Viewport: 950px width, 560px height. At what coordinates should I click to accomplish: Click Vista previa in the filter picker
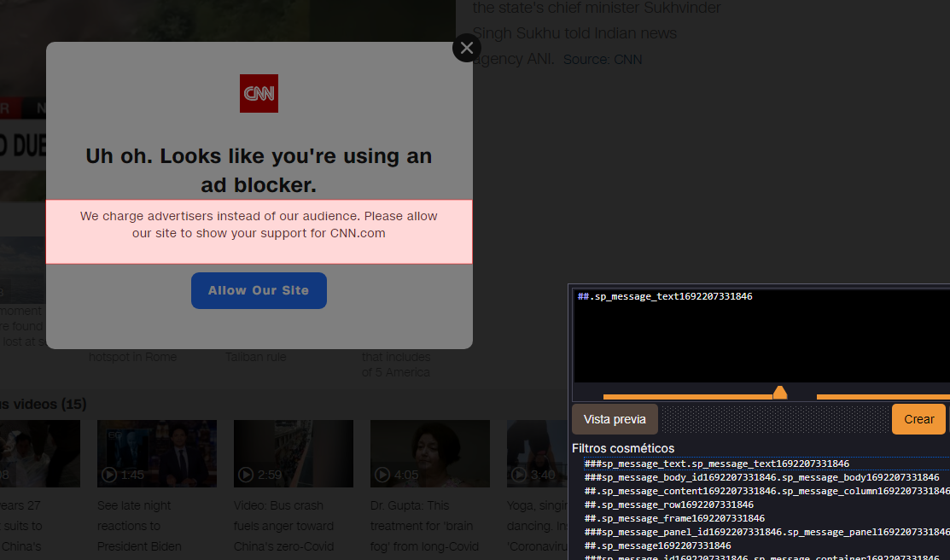(x=615, y=419)
